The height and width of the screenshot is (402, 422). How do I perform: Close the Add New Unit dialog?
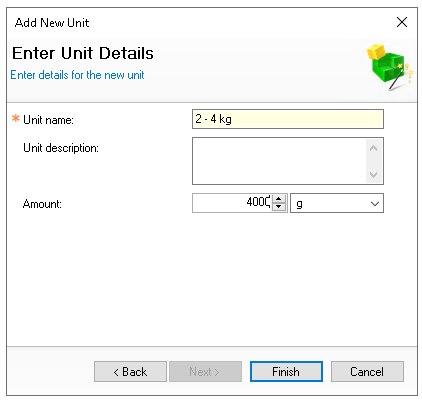(x=402, y=22)
